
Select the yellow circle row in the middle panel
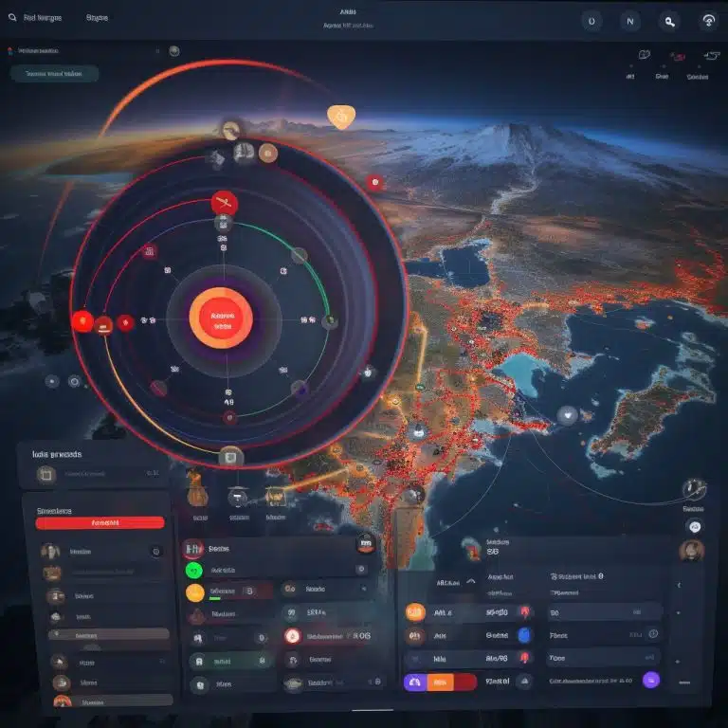[x=229, y=591]
